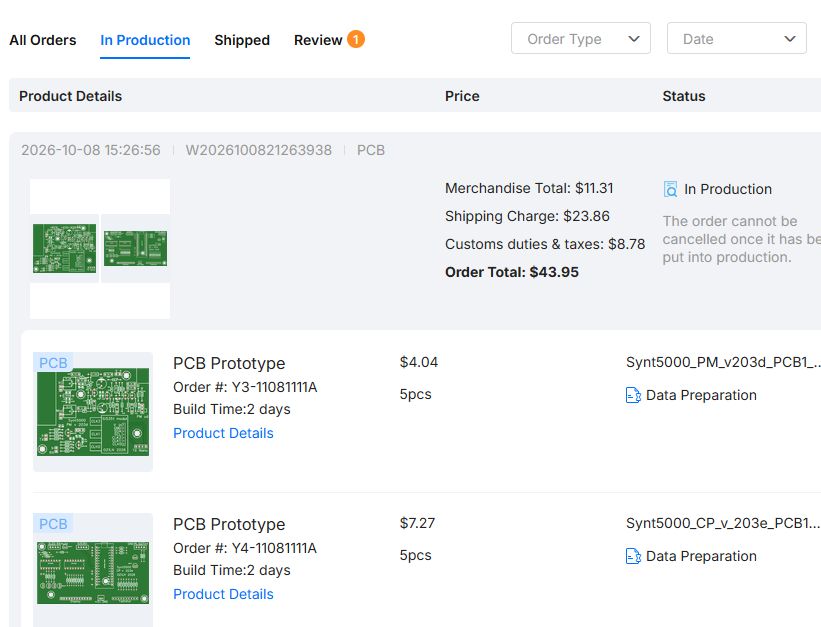
Task: Open Product Details link for order Y3-11081111A
Action: (x=223, y=433)
